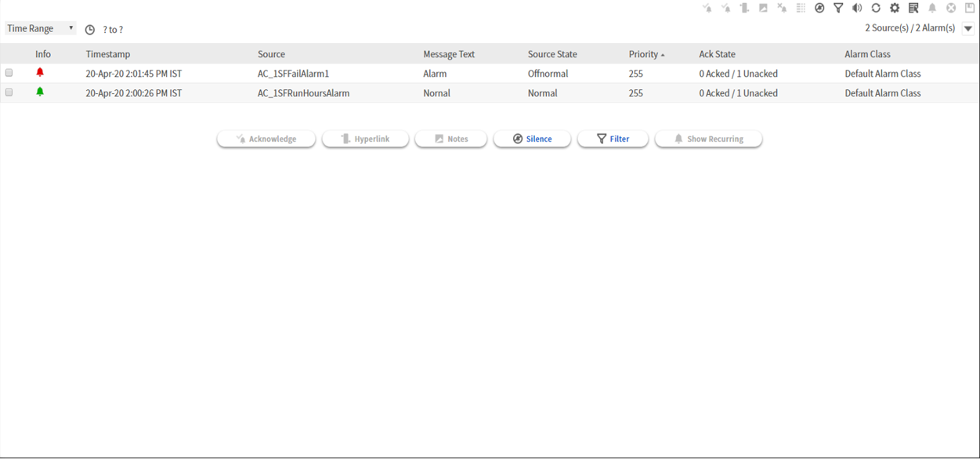Click the Acknowledge button
This screenshot has width=980, height=459.
pyautogui.click(x=266, y=139)
